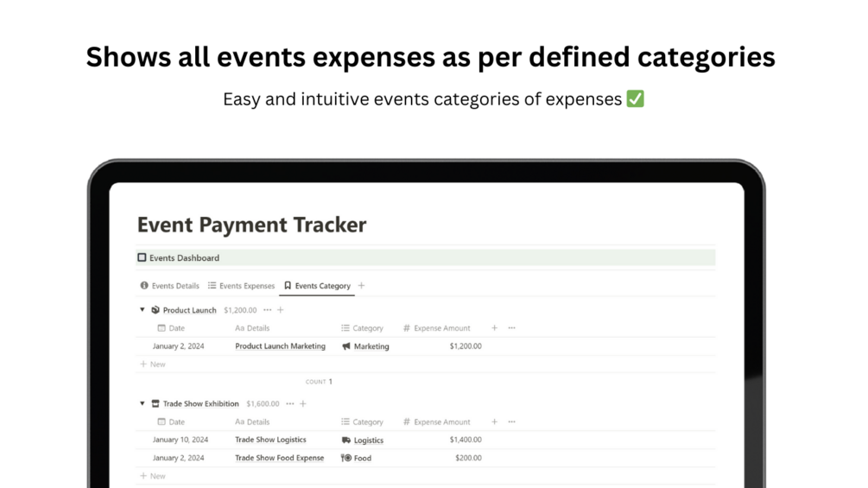
Task: Click the Trade Show Exhibition group icon
Action: tap(155, 403)
